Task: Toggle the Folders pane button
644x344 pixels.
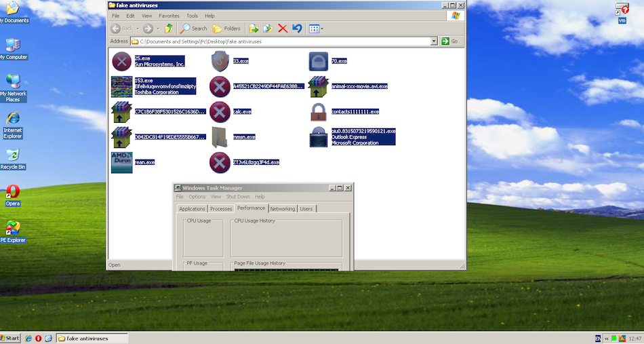Action: tap(226, 28)
